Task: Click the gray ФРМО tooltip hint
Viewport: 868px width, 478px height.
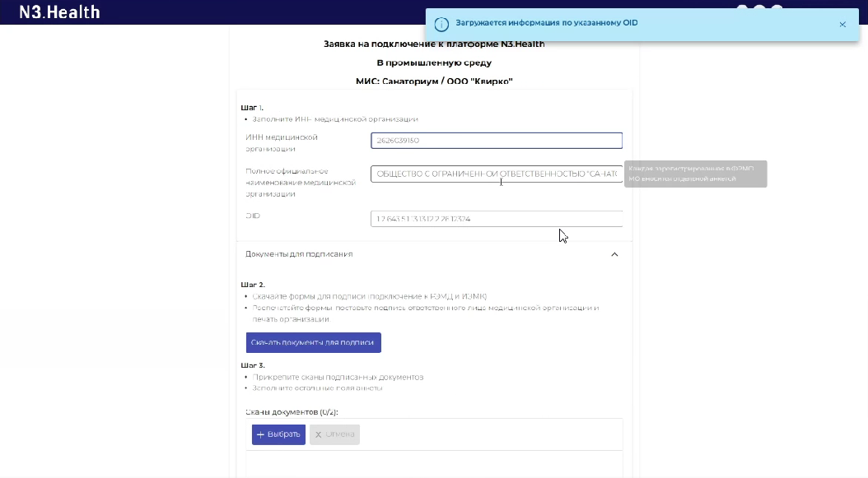Action: pos(695,174)
